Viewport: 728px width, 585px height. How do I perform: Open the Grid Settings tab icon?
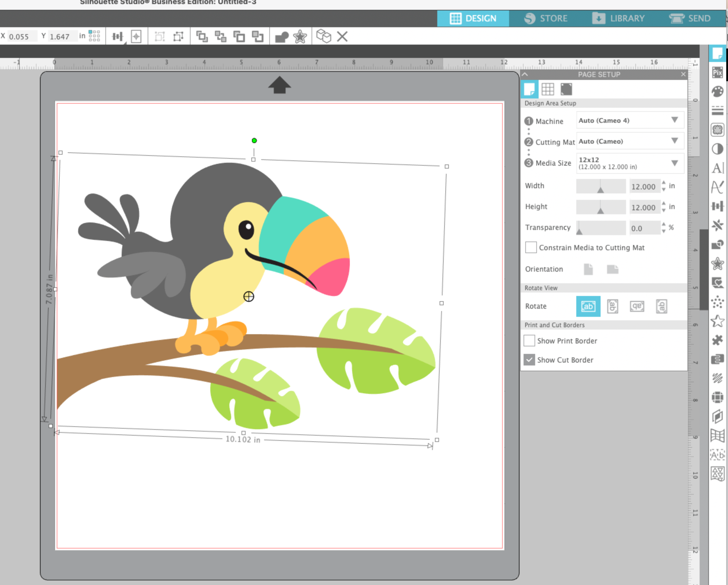(548, 89)
